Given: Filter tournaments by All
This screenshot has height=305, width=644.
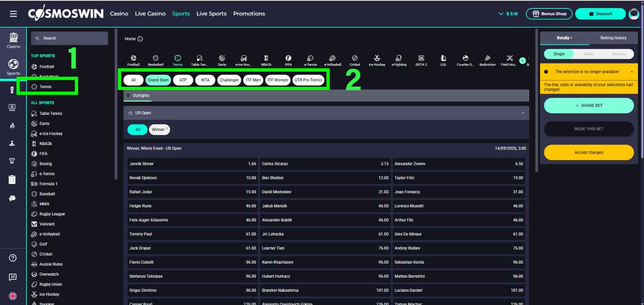Looking at the screenshot, I should (134, 80).
